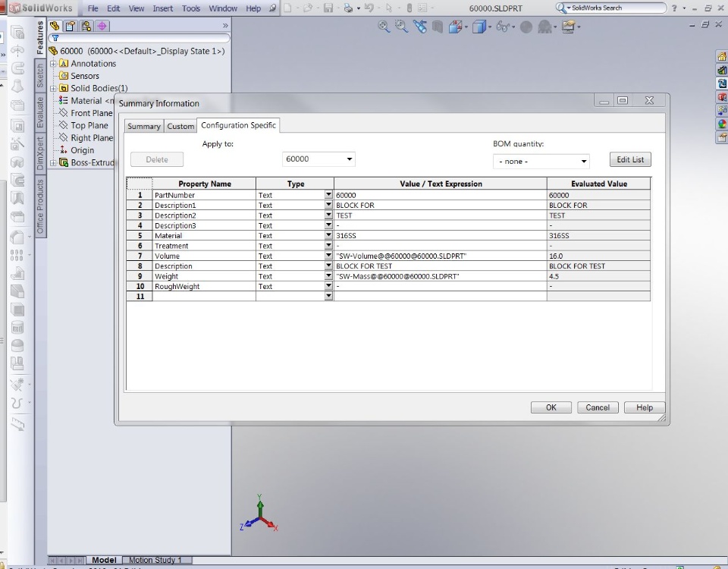Open Design Library icon in task pane
This screenshot has width=728, height=569.
pos(721,70)
